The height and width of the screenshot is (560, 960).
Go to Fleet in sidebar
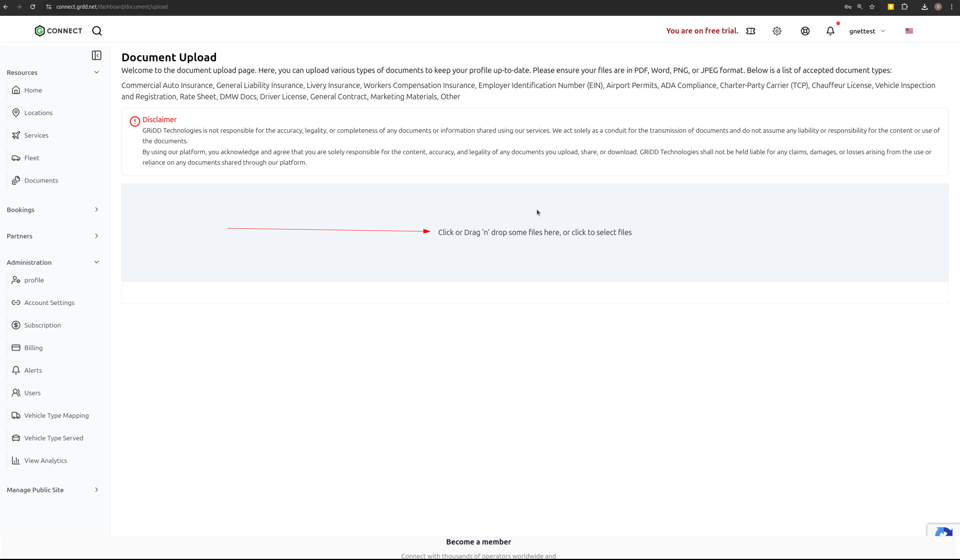pos(32,158)
